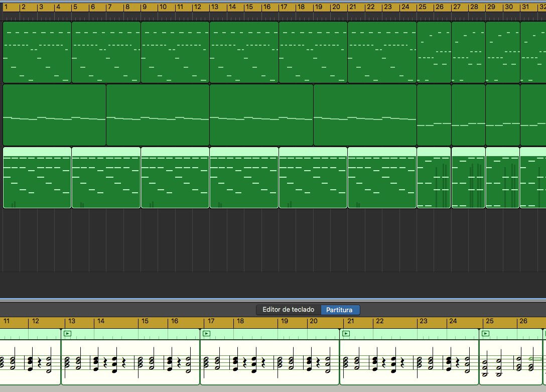Select highlighted third-track region at bar 27
The image size is (546, 392).
pyautogui.click(x=468, y=178)
